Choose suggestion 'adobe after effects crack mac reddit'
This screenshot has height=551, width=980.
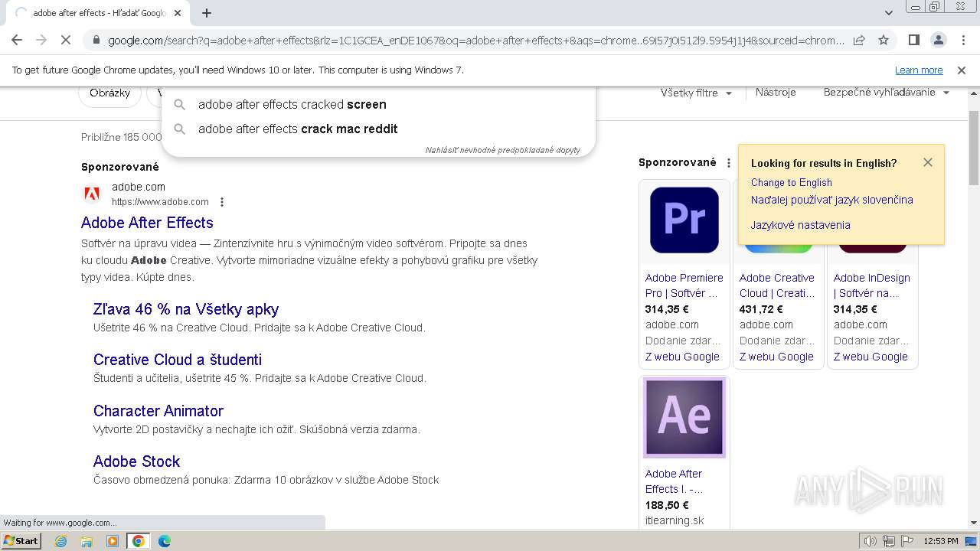(378, 129)
